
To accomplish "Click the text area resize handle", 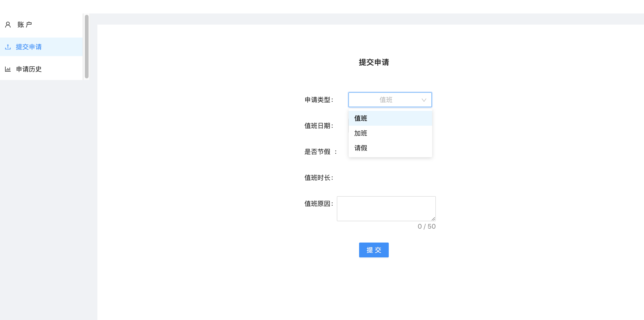I will [x=433, y=219].
